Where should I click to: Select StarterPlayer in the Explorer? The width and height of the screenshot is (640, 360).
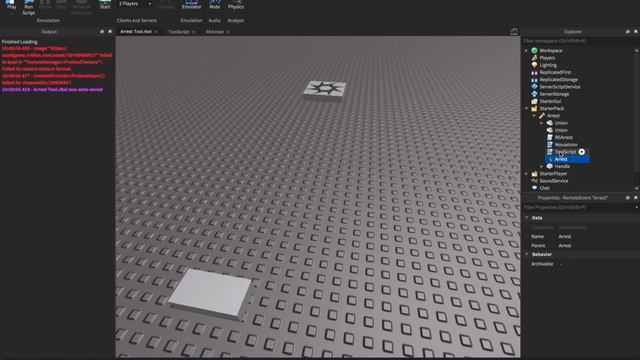pos(553,174)
